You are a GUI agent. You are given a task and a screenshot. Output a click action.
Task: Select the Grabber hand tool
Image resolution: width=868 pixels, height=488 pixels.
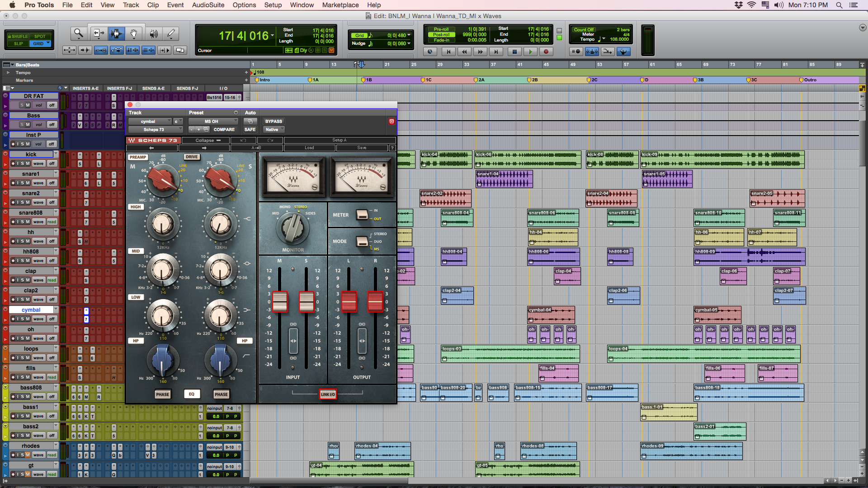pos(134,33)
